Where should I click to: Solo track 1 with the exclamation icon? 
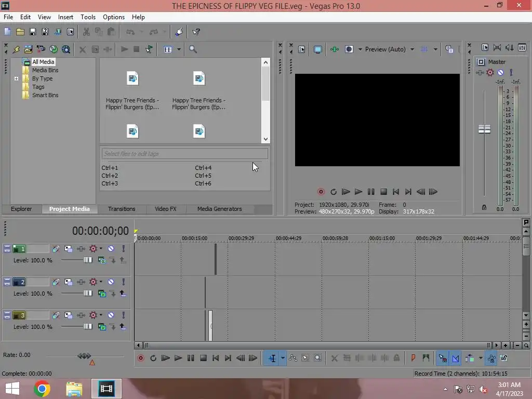124,249
